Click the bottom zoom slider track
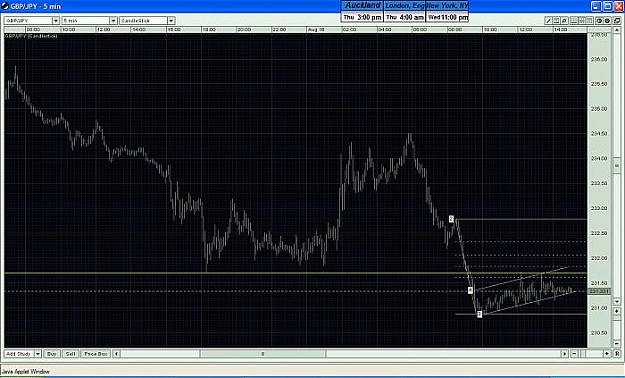Screen dimensions: 625x378 [x=591, y=354]
